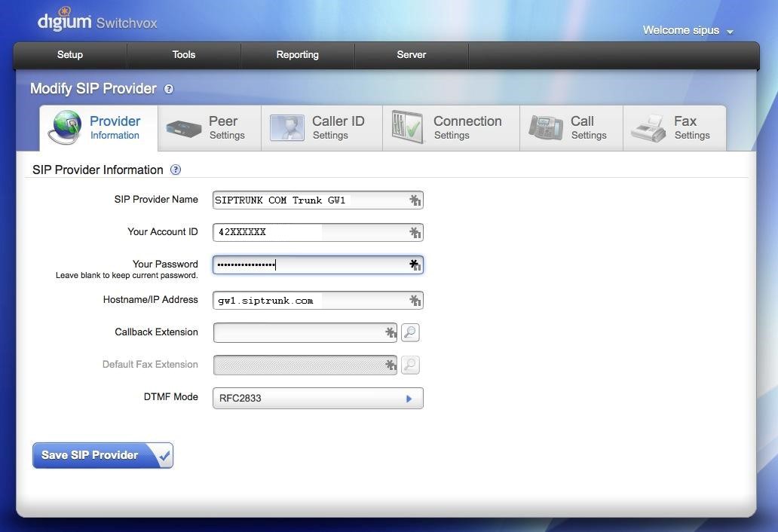Open help for Modify SIP Provider
The image size is (778, 532).
click(x=169, y=89)
